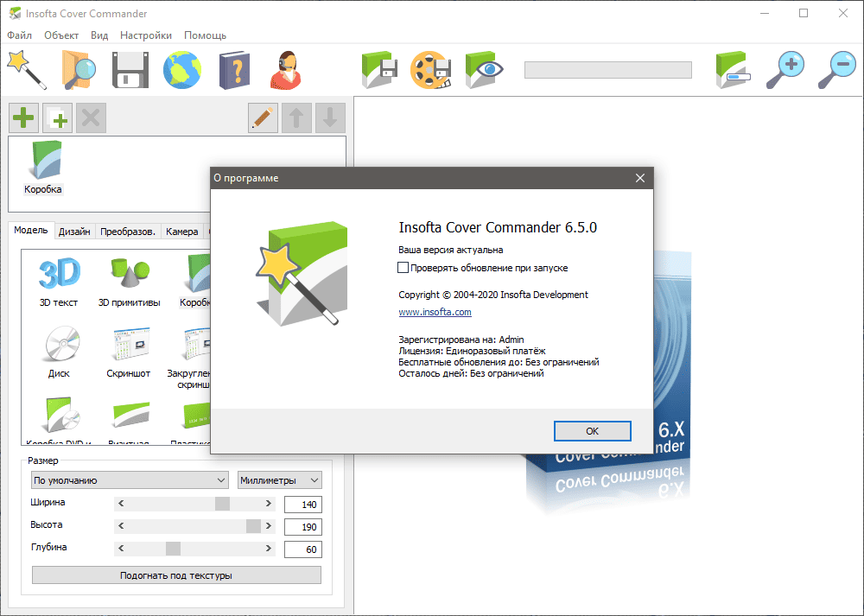The height and width of the screenshot is (616, 864).
Task: Switch to the Преобразов. tab
Action: 128,232
